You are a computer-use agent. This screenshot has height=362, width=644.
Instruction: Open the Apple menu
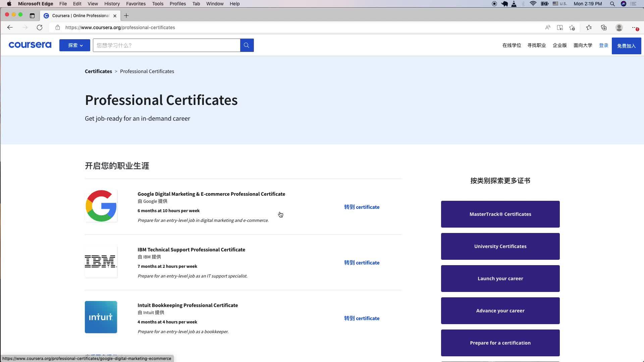point(9,4)
